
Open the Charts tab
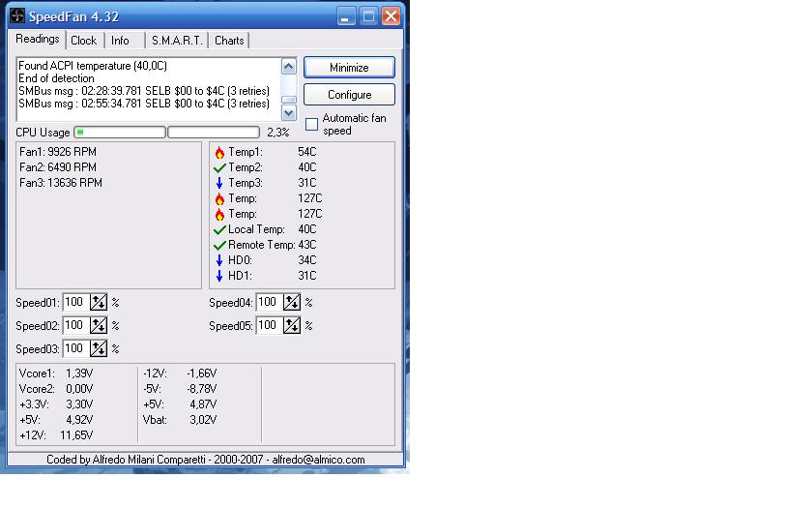click(229, 41)
